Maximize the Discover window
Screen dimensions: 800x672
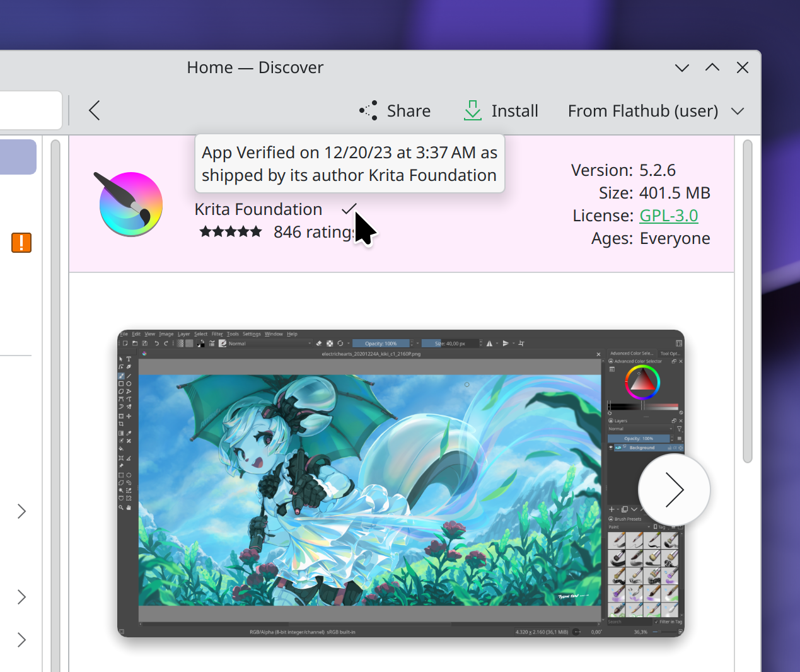712,67
